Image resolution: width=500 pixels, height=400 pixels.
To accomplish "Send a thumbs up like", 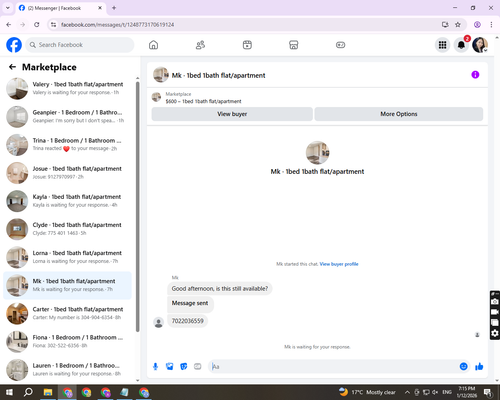I will pos(479,367).
